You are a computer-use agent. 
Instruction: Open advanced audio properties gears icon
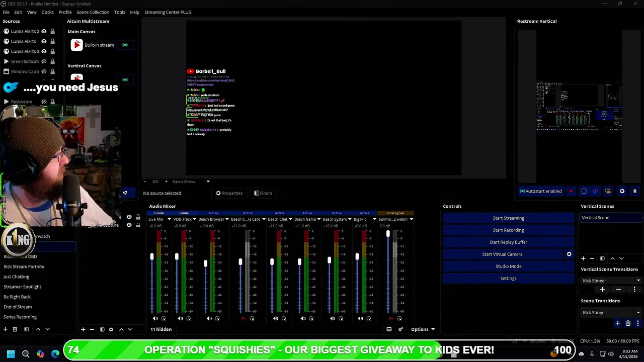tap(400, 329)
